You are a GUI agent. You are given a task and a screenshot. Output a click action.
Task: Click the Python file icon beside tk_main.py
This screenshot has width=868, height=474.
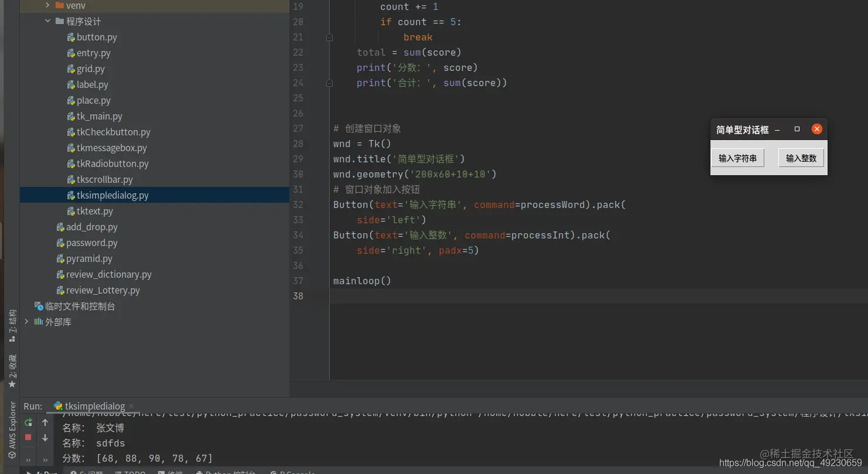click(70, 116)
